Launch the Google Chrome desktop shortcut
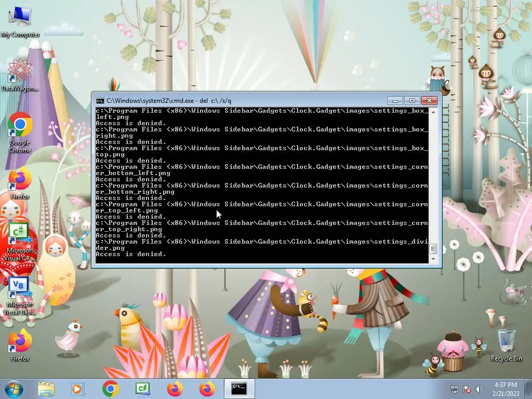 (20, 132)
